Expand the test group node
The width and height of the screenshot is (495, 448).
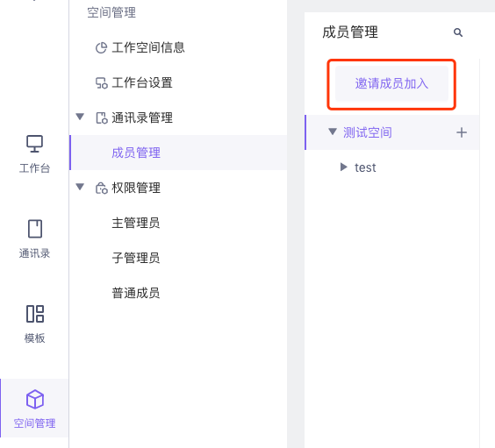[x=344, y=167]
